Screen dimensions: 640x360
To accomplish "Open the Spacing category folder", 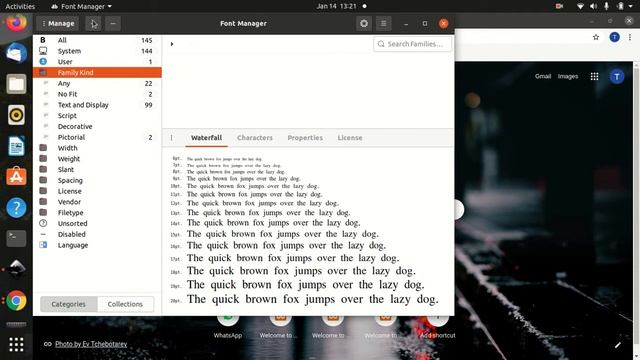I will (97, 180).
